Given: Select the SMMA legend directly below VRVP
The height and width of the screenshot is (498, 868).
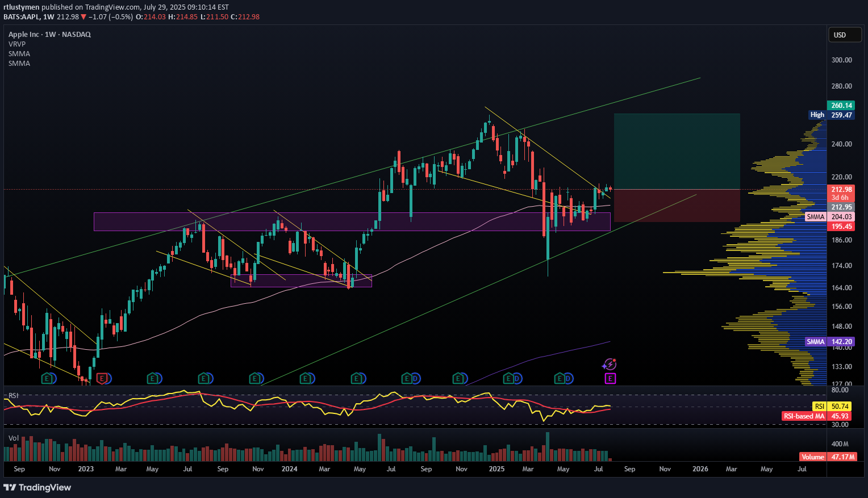Looking at the screenshot, I should point(19,53).
